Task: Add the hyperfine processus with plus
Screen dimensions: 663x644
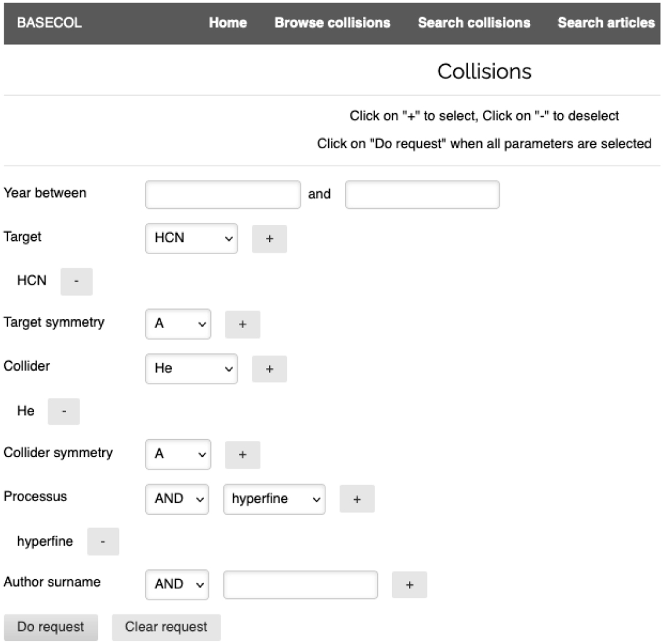Action: (x=356, y=499)
